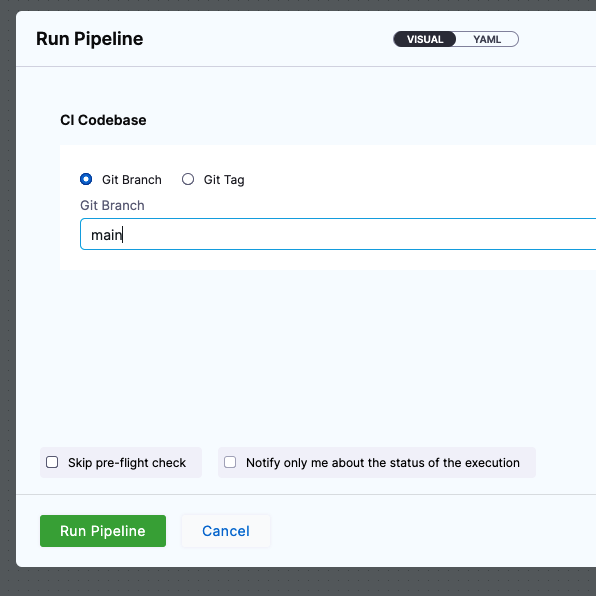Screen dimensions: 596x596
Task: Click the 'Run Pipeline' dialog title
Action: point(89,39)
